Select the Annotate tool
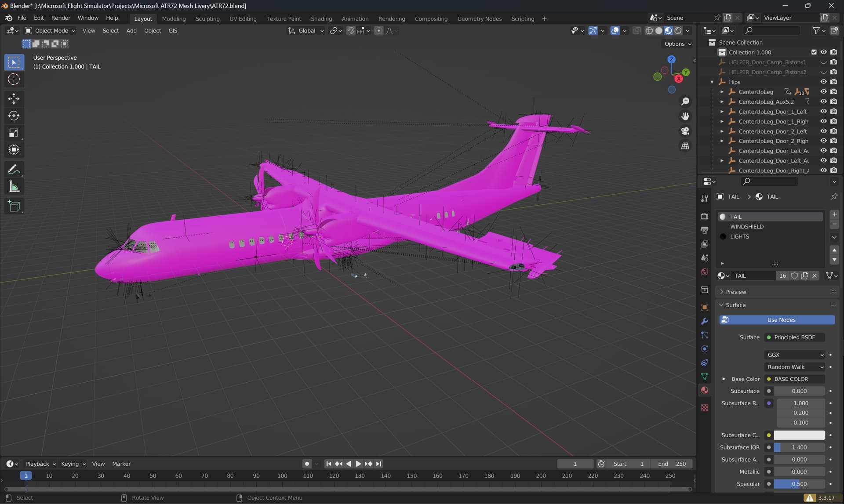This screenshot has height=504, width=844. coord(14,169)
